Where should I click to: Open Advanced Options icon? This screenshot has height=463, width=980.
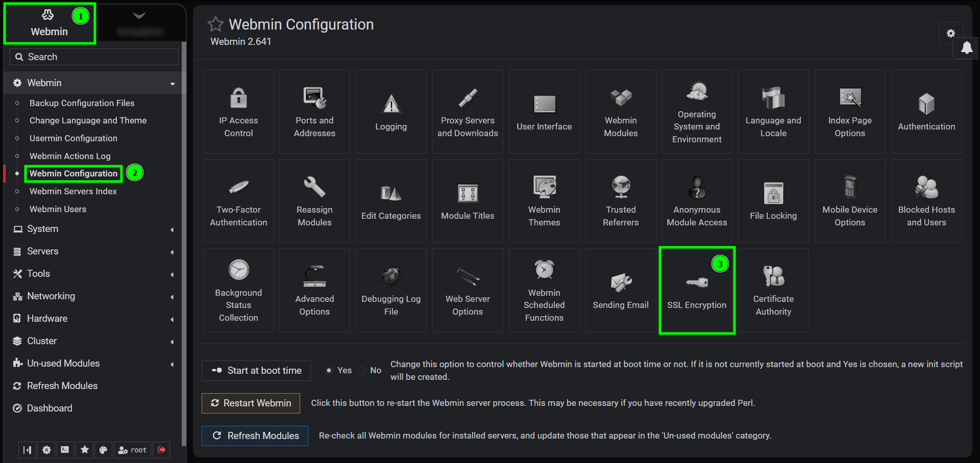point(314,290)
